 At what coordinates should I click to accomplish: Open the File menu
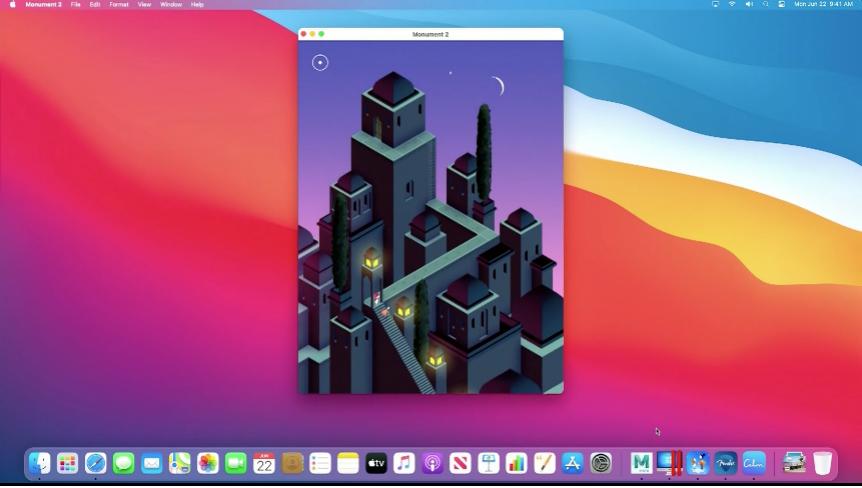(x=76, y=4)
